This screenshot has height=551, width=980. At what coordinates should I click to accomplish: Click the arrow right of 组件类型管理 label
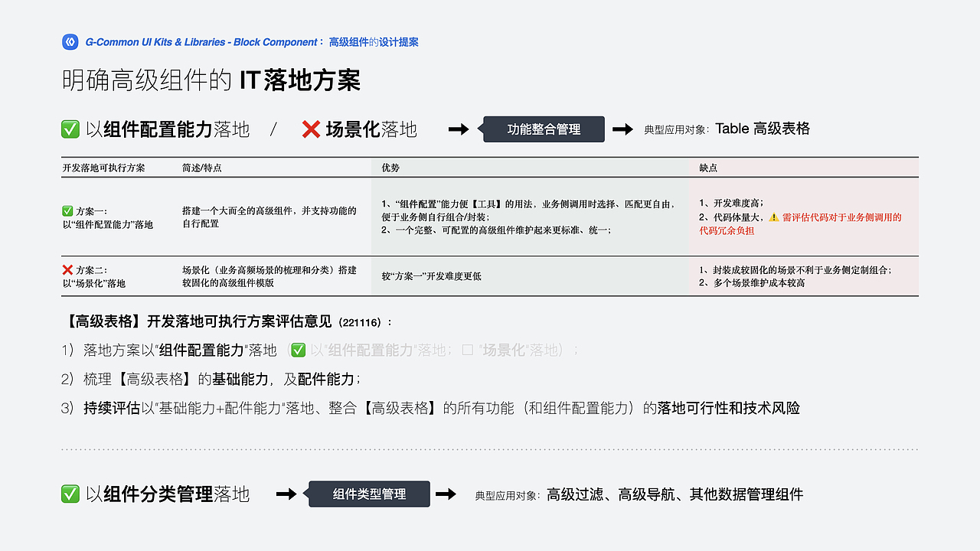(446, 494)
